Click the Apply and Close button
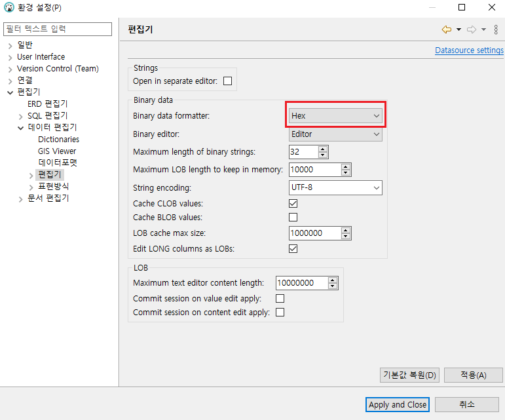 point(398,404)
